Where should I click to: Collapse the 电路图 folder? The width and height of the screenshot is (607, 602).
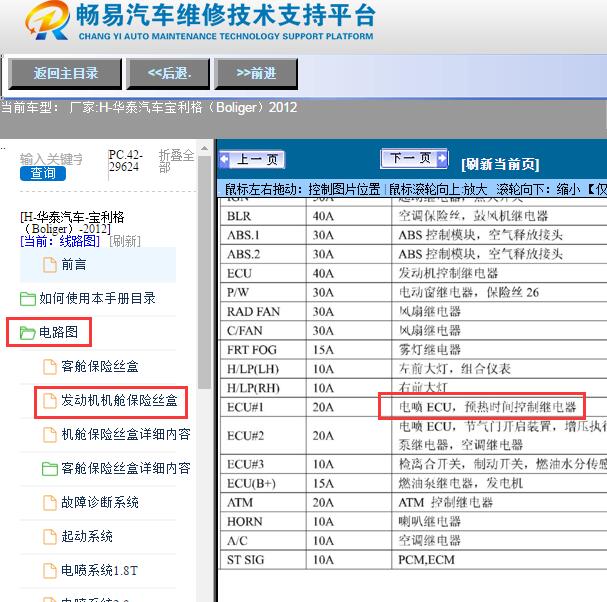58,332
